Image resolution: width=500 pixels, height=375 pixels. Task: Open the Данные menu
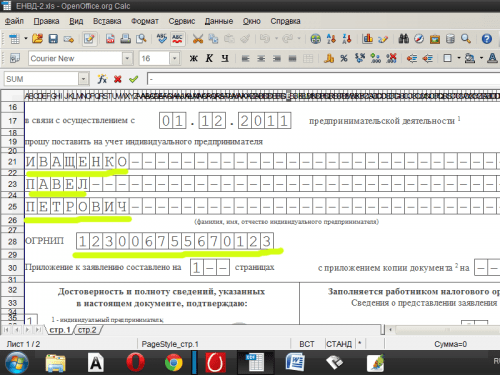tap(219, 21)
